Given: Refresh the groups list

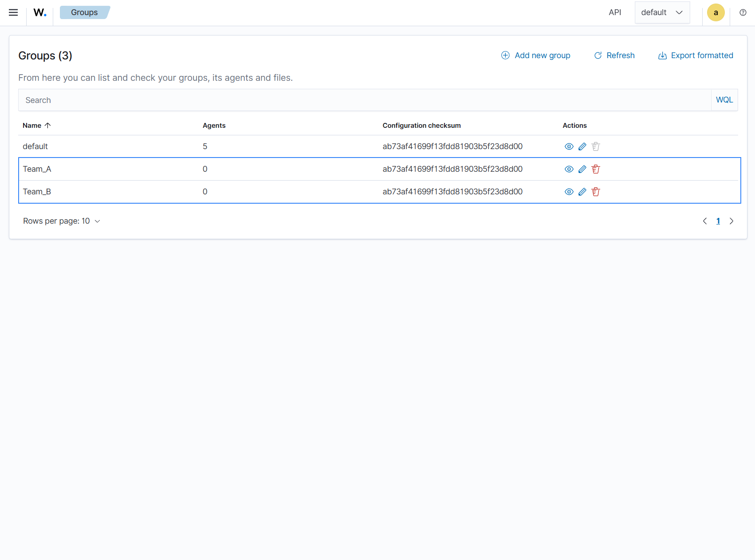Looking at the screenshot, I should 614,55.
